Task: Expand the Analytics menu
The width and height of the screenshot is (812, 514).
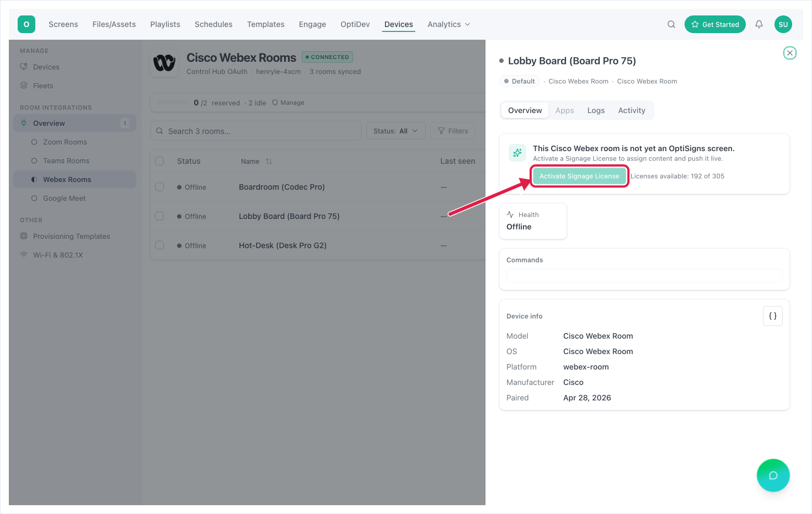Action: click(x=449, y=24)
